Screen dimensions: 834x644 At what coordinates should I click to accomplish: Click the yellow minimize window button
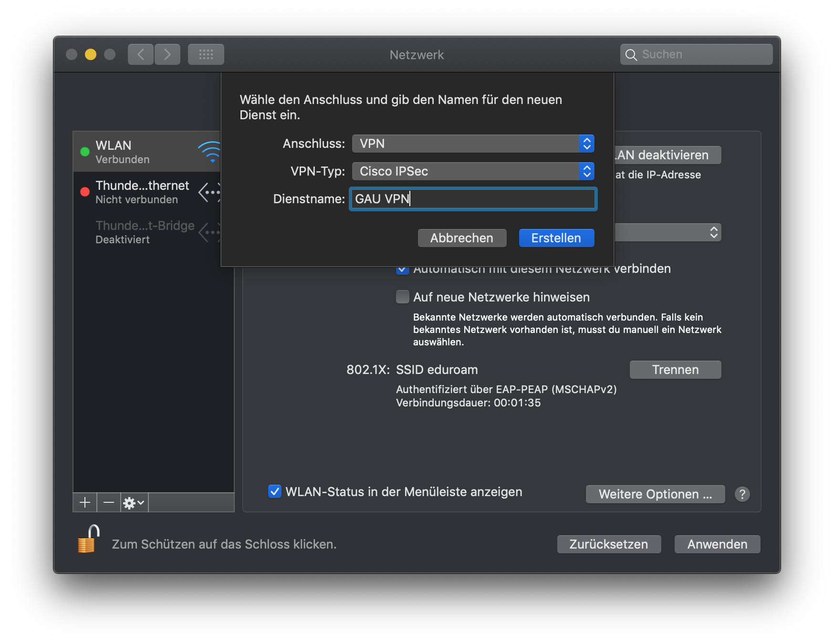(x=91, y=54)
